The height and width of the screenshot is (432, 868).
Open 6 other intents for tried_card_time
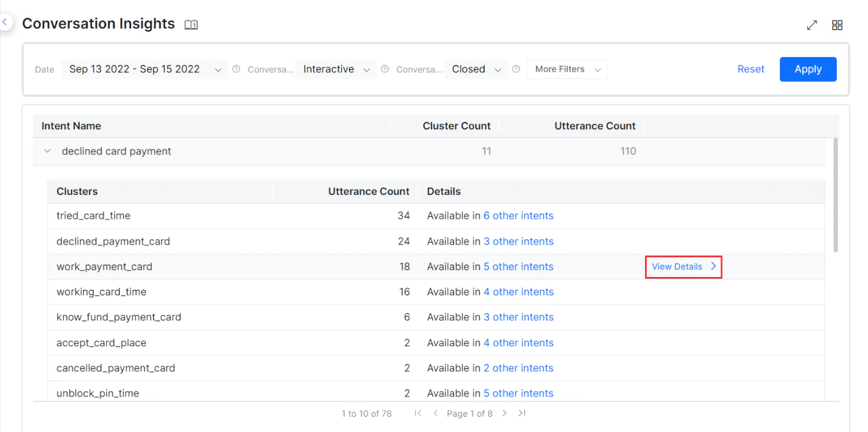pos(518,216)
